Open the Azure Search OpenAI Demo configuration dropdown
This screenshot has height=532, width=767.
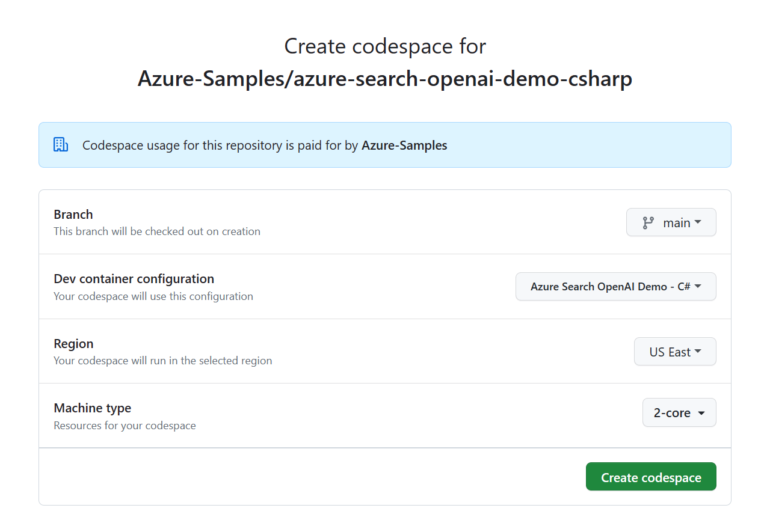click(615, 287)
